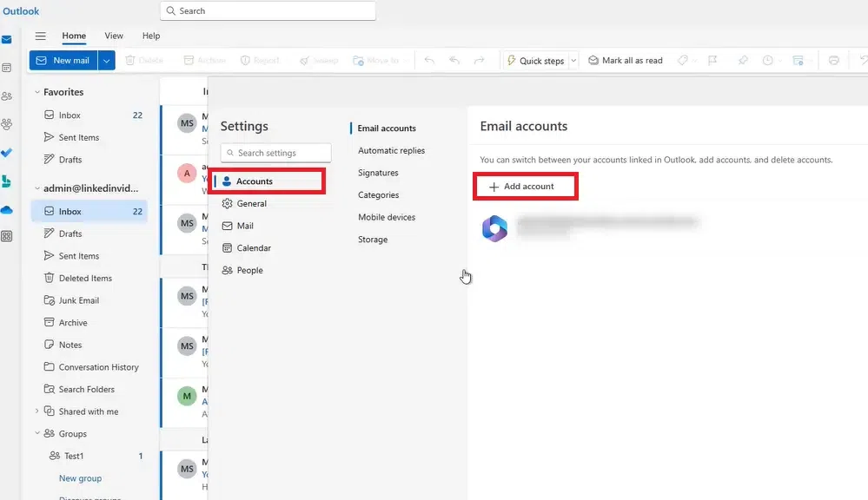Open Junk Email folder
The image size is (868, 500).
point(89,299)
